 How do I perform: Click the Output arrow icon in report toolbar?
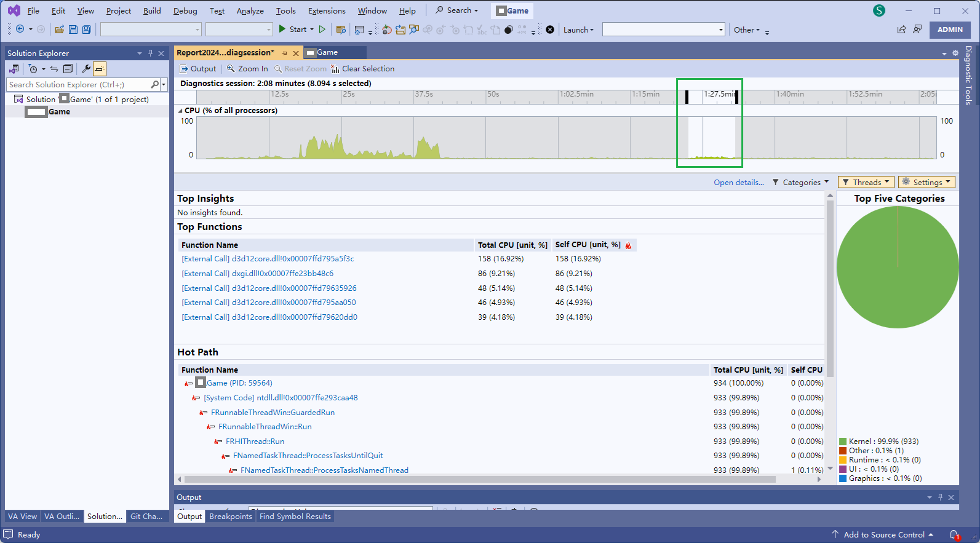pos(183,69)
